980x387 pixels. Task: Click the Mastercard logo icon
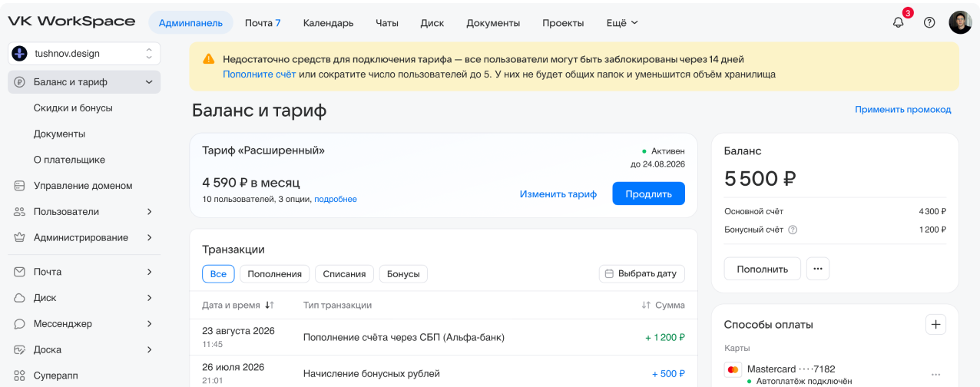click(733, 370)
